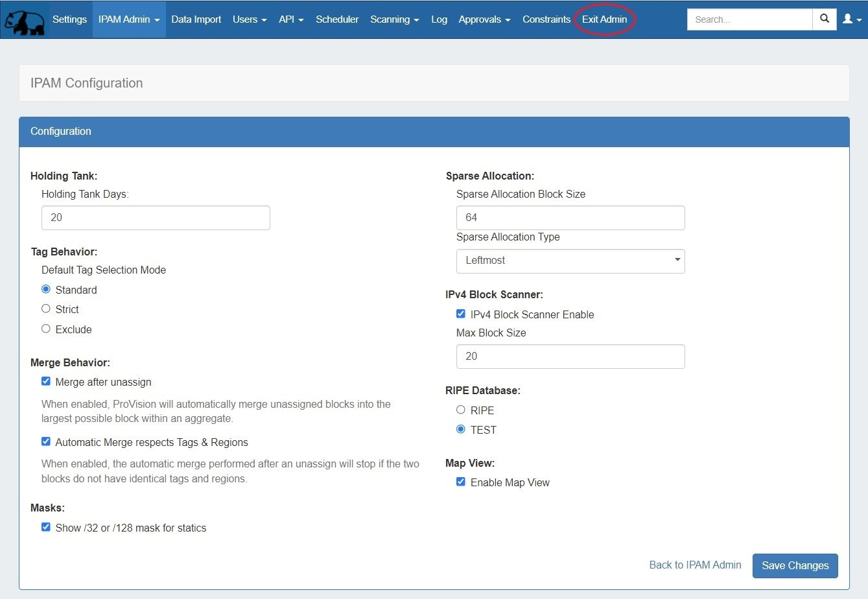Uncheck Enable Map View
The image size is (868, 599).
(461, 482)
